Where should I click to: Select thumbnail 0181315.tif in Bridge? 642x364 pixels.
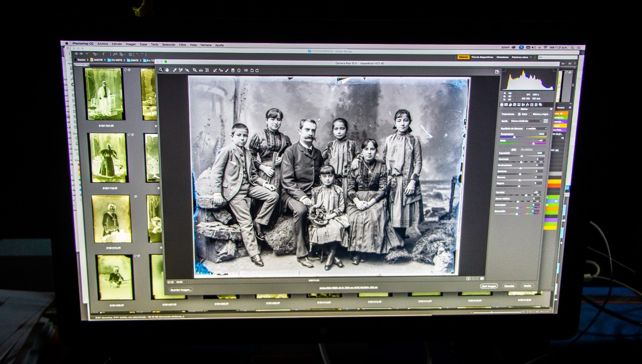tap(111, 220)
